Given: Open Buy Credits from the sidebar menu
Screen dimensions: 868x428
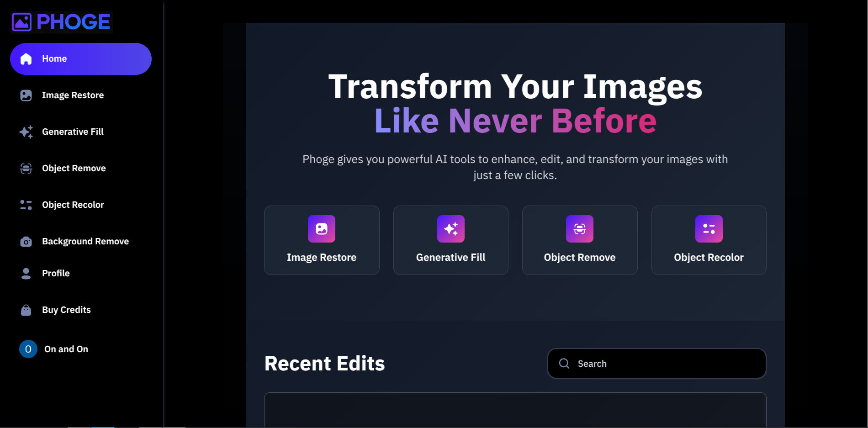Looking at the screenshot, I should 66,310.
